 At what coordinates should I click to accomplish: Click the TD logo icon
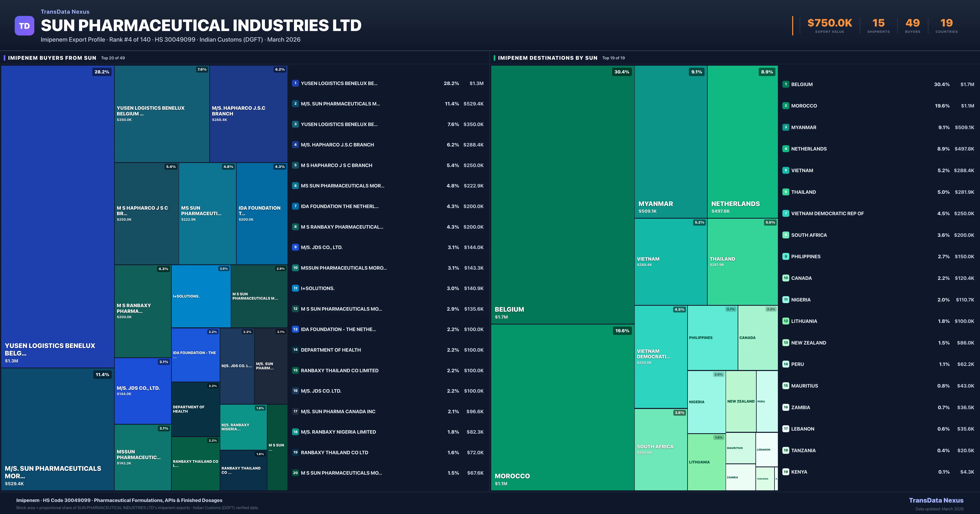pyautogui.click(x=24, y=26)
